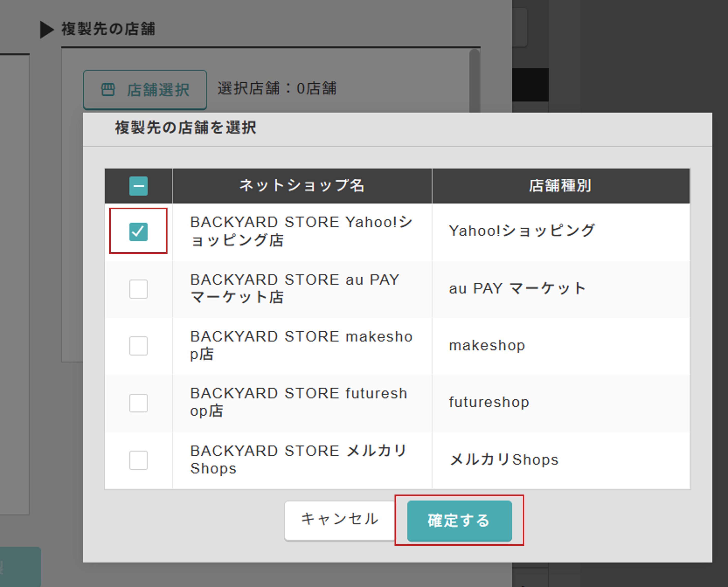Click the ネットショップ名 column header

pyautogui.click(x=302, y=186)
